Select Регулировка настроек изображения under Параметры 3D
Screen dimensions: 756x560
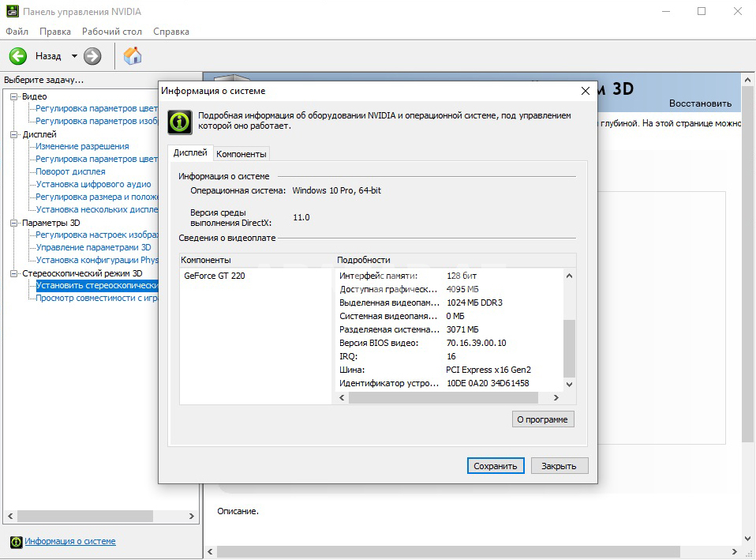click(97, 235)
